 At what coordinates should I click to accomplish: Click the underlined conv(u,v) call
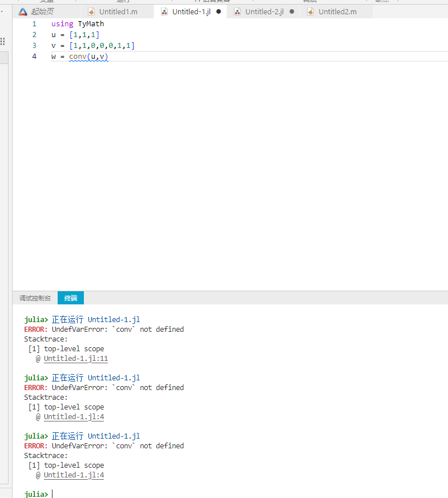click(88, 57)
